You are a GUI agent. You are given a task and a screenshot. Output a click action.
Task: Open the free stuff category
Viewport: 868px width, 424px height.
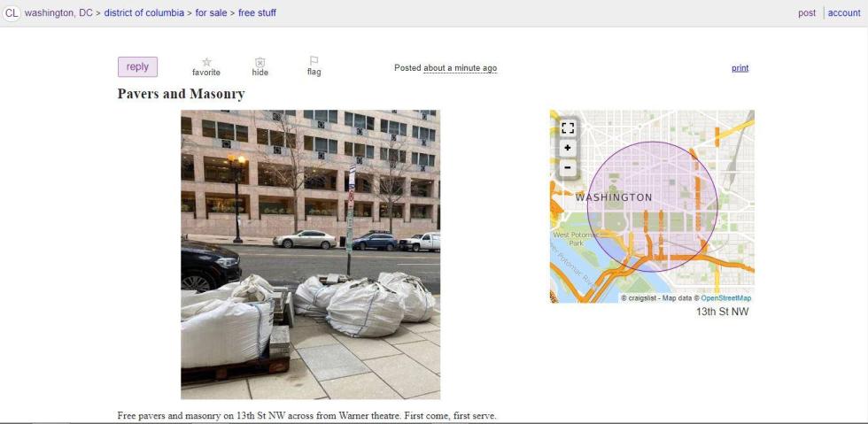click(x=257, y=12)
